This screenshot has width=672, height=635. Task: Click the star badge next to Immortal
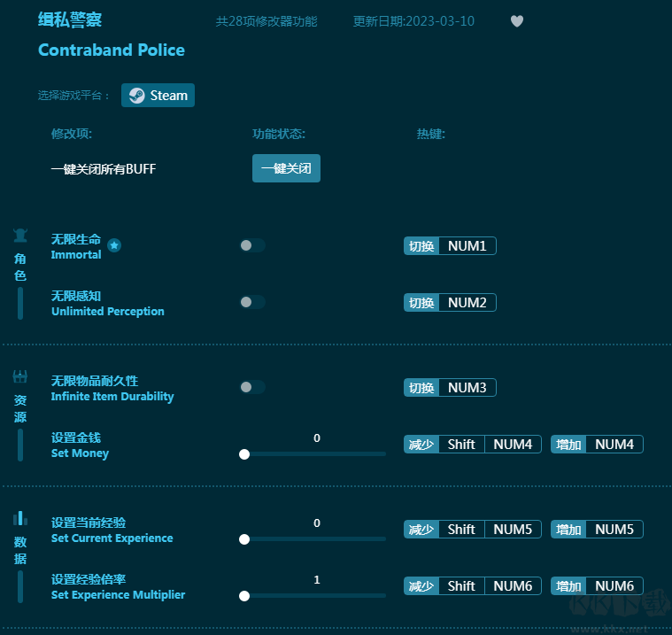(x=114, y=245)
